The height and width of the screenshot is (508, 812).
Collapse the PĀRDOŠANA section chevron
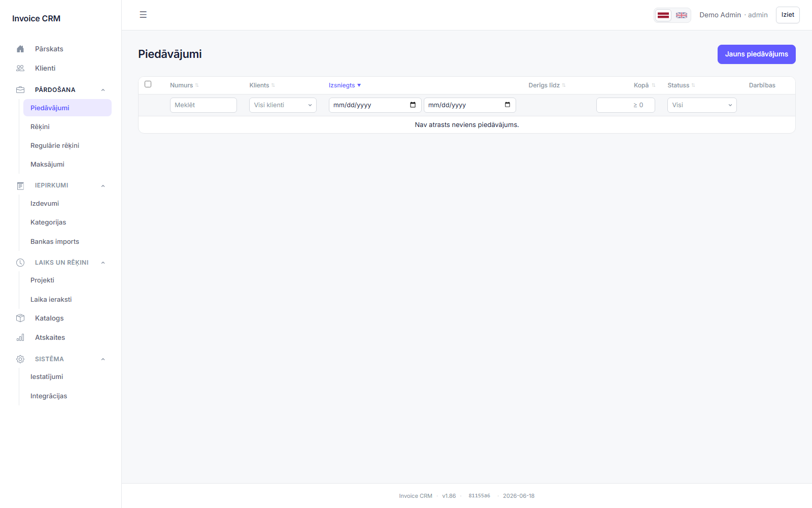coord(103,90)
